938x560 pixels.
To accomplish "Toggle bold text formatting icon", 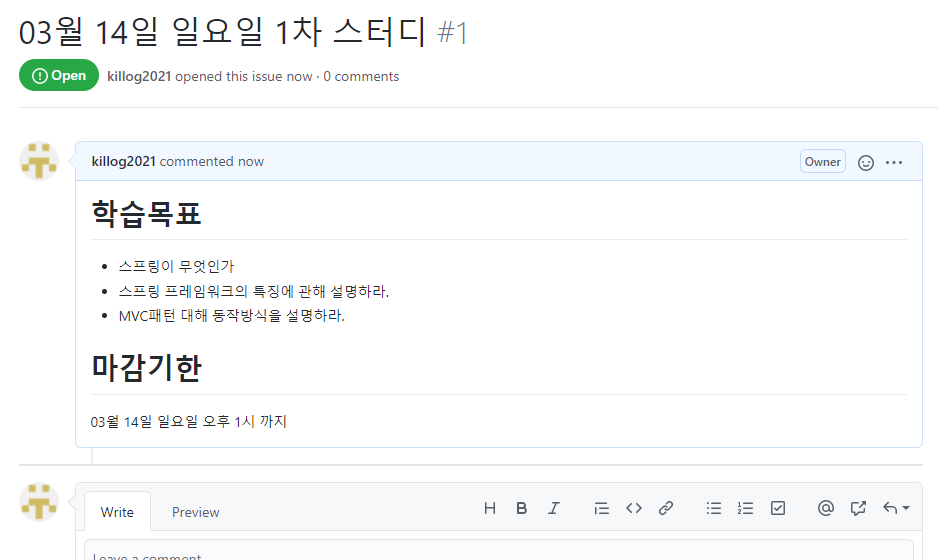I will (522, 509).
